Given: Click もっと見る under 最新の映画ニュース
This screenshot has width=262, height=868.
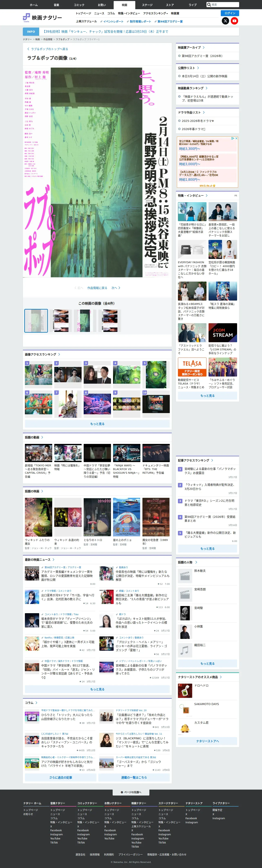Looking at the screenshot, I should point(97,689).
